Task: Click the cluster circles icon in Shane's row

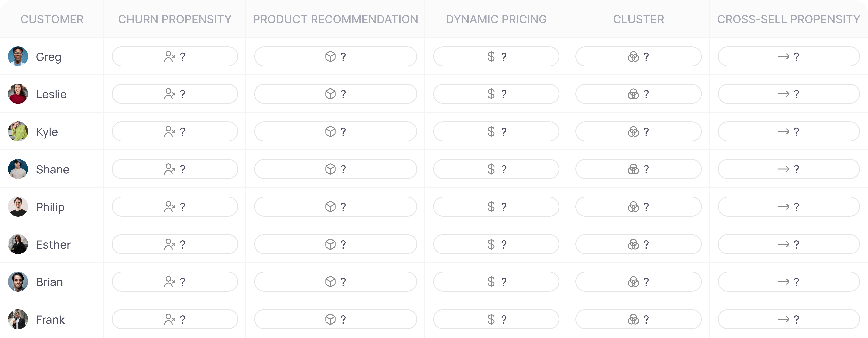Action: click(633, 169)
